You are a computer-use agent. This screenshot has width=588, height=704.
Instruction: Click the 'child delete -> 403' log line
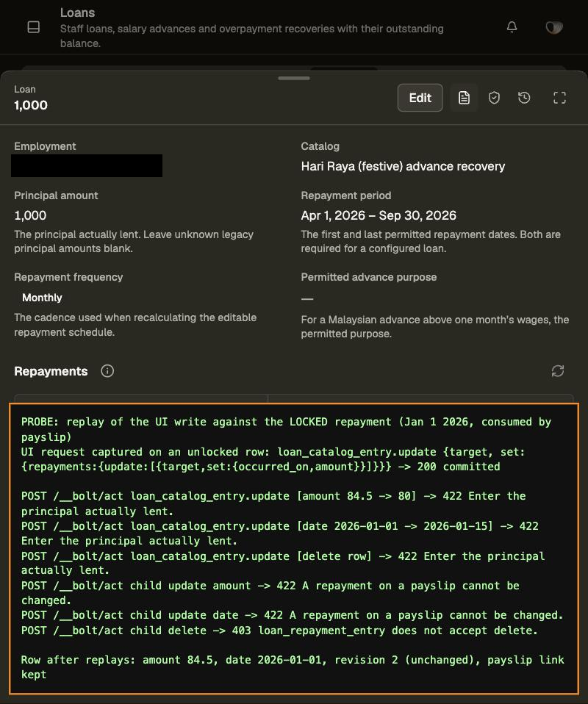pos(279,631)
